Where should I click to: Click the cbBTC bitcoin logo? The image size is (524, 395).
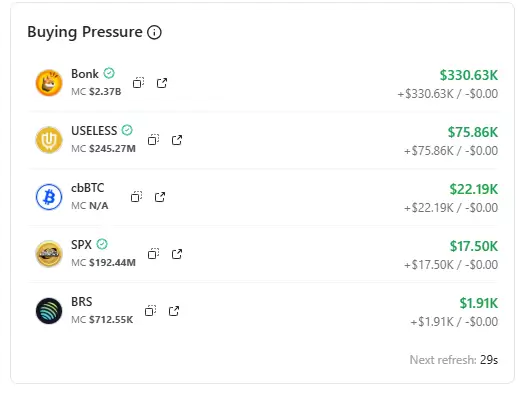(x=49, y=197)
